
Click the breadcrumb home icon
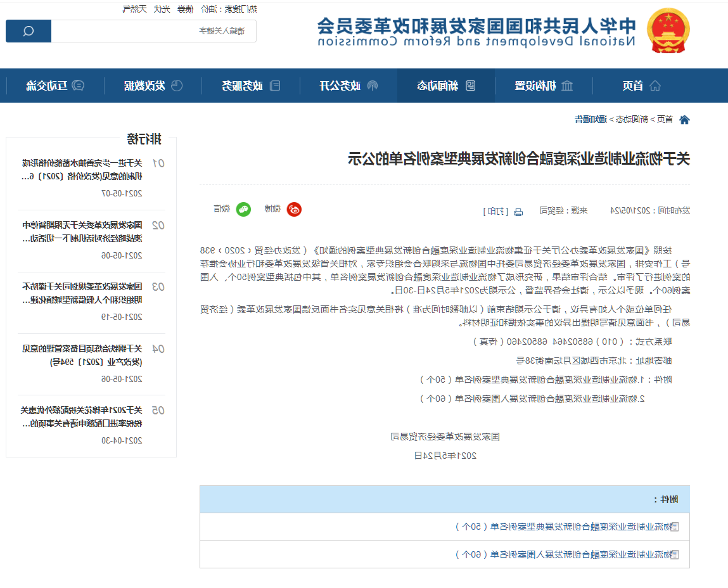[x=684, y=119]
